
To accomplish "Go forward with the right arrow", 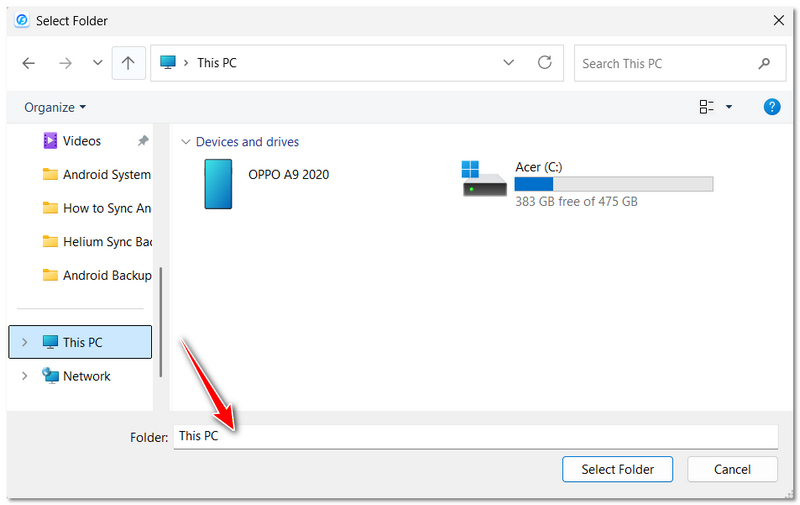I will click(65, 63).
